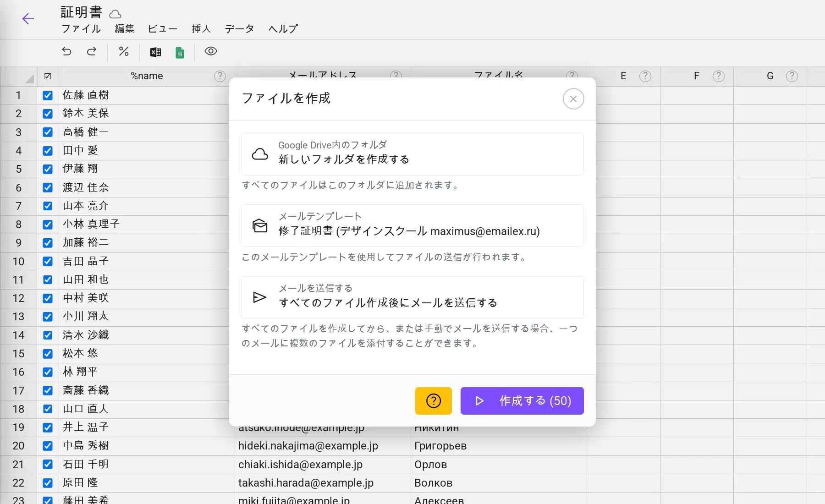Select the %name column header
Screen dimensions: 825x504
click(x=147, y=76)
